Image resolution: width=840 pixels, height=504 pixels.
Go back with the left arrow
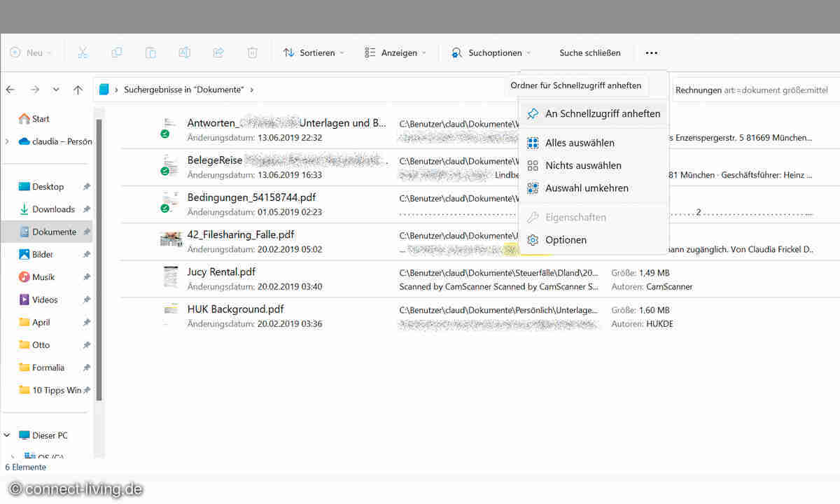coord(10,90)
